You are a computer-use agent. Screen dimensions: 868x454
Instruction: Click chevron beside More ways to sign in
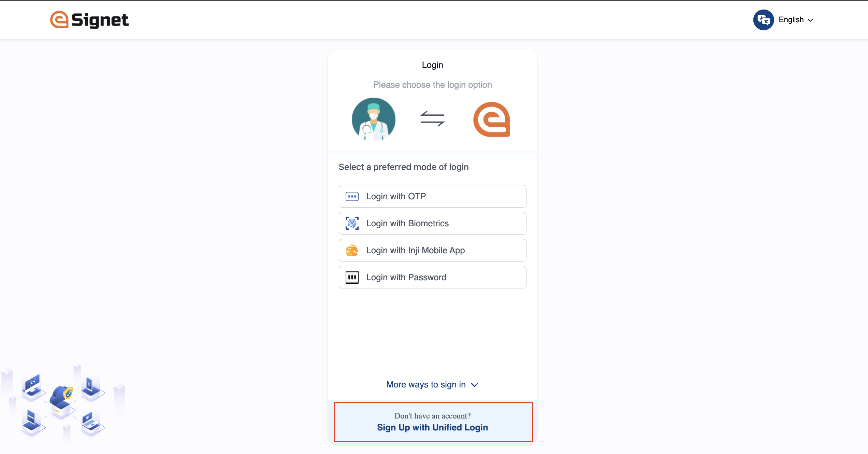tap(475, 385)
